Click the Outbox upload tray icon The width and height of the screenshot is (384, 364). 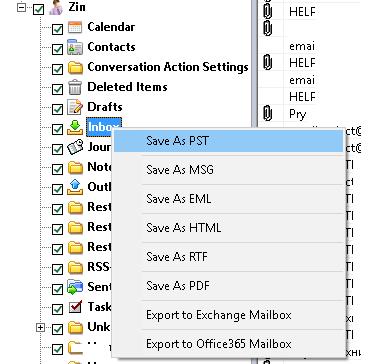[75, 187]
